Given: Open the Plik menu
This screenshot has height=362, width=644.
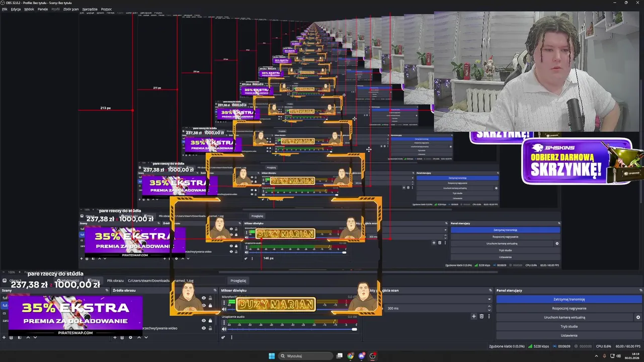Looking at the screenshot, I should pos(5,9).
